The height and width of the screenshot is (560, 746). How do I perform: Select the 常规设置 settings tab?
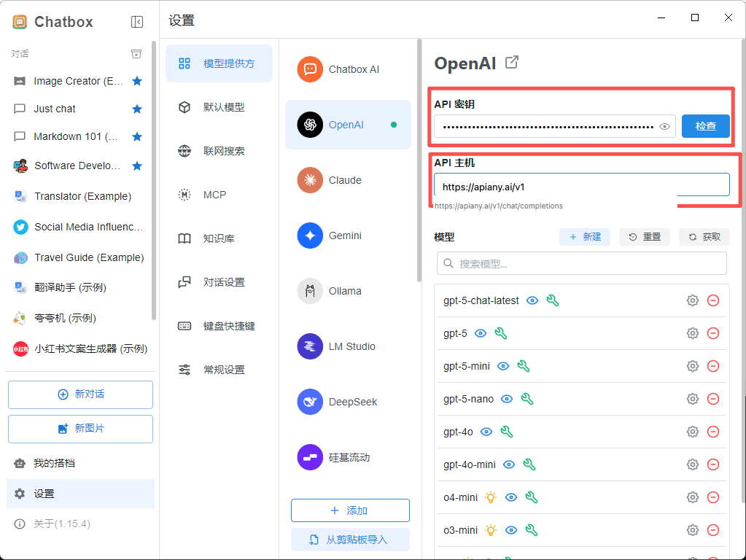pos(219,370)
